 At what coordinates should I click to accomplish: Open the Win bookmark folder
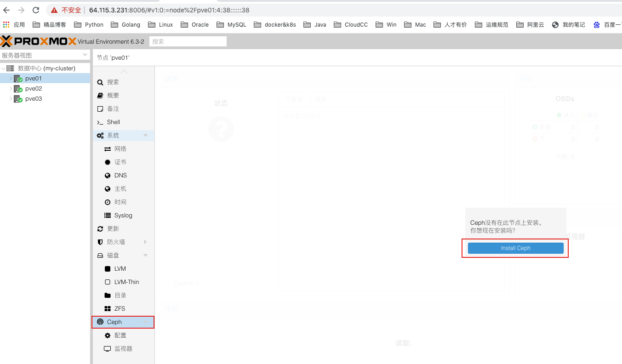[386, 25]
